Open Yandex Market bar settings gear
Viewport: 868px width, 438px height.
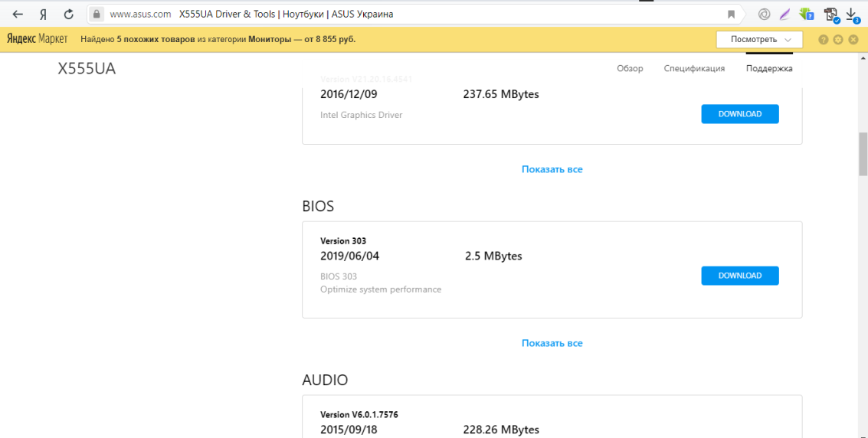coord(838,40)
